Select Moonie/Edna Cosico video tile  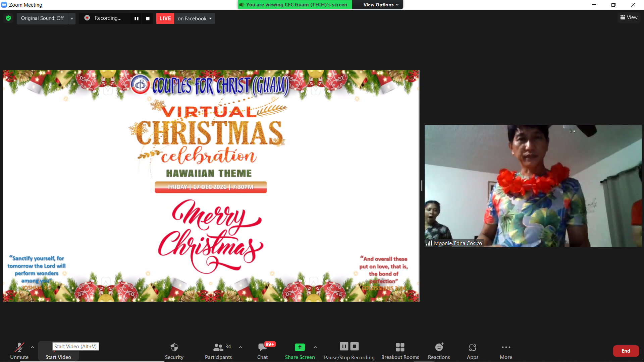533,186
